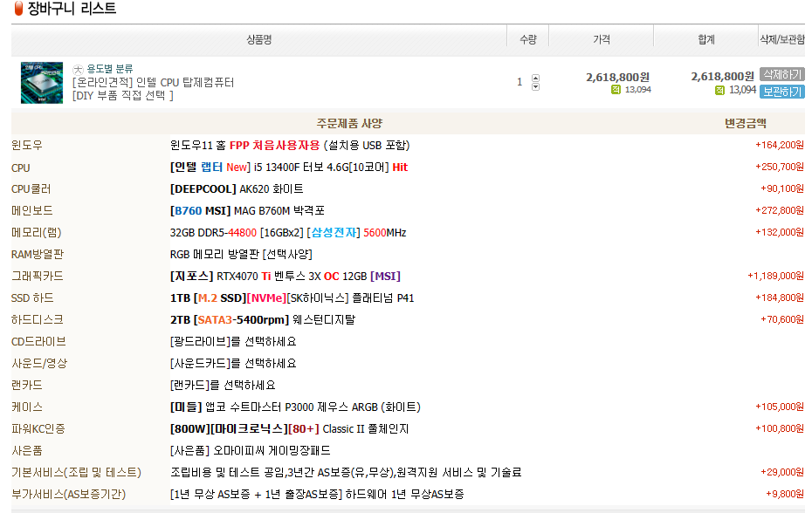Click the circled icon beside 용도별 분류
Image resolution: width=812 pixels, height=513 pixels.
(x=78, y=70)
